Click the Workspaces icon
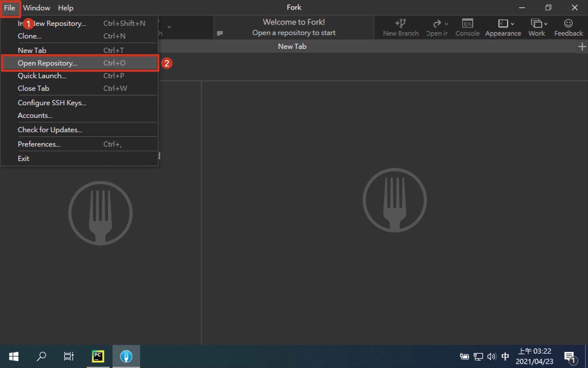Image resolution: width=588 pixels, height=368 pixels. (536, 23)
